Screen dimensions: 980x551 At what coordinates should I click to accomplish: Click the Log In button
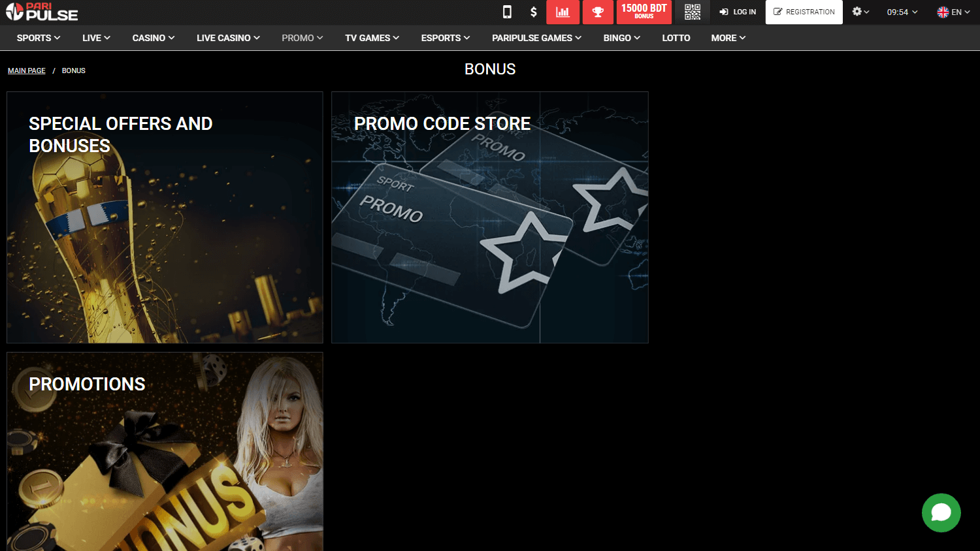[x=738, y=12]
